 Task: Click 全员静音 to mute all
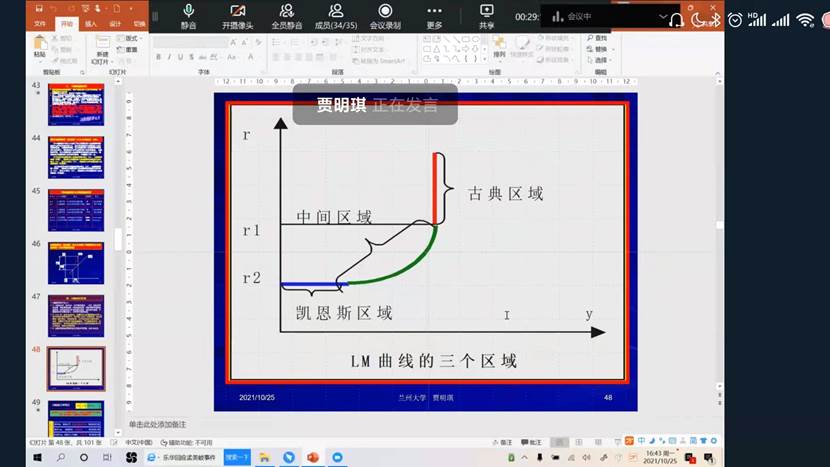coord(288,15)
